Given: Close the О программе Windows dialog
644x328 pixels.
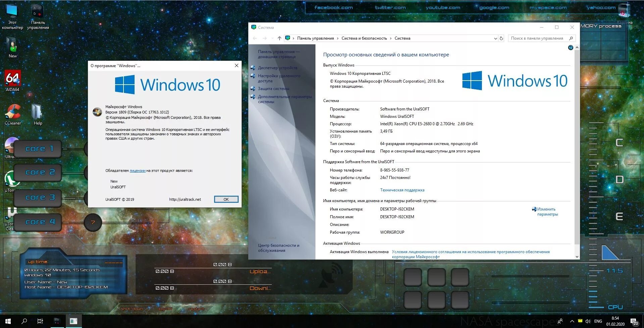Looking at the screenshot, I should coord(237,65).
